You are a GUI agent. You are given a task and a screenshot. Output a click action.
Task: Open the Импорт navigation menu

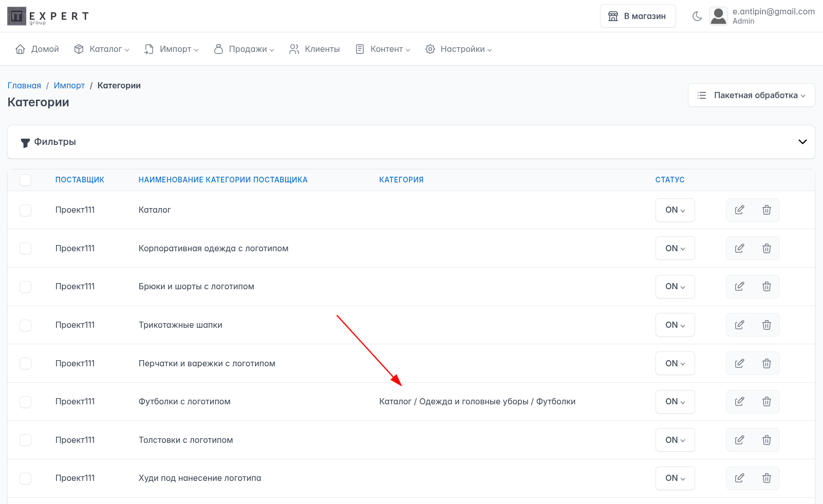(171, 49)
